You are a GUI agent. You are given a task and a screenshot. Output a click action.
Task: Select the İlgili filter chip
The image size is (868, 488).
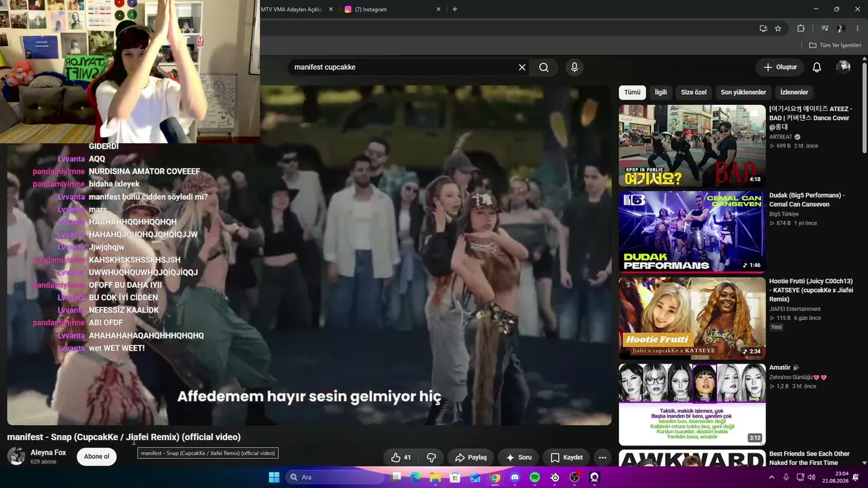click(x=660, y=92)
